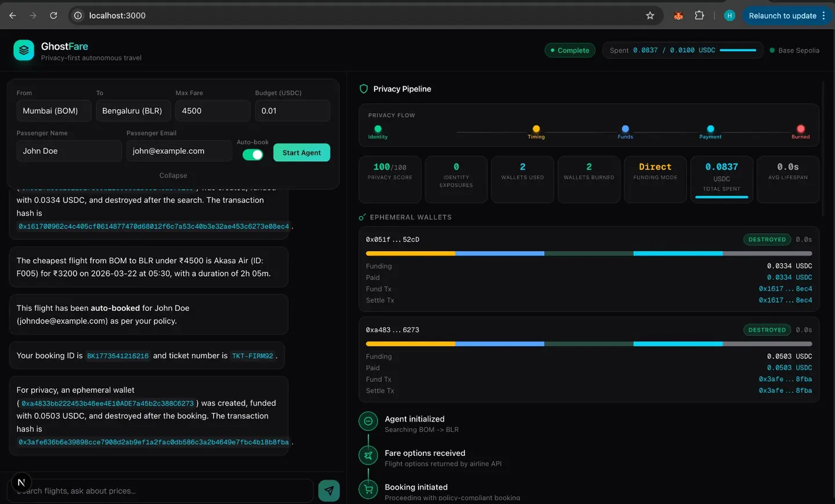Open the MetaMask fox extension
Image resolution: width=835 pixels, height=504 pixels.
click(x=678, y=16)
